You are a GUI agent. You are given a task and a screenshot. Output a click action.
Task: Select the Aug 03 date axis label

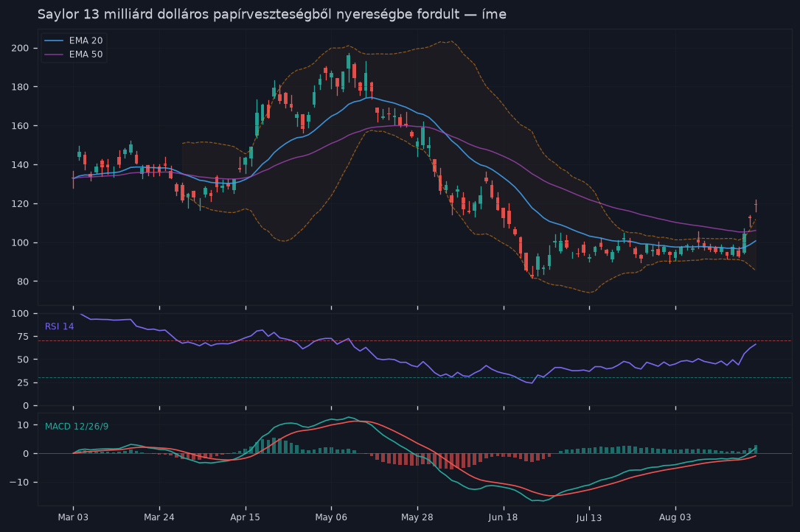675,517
